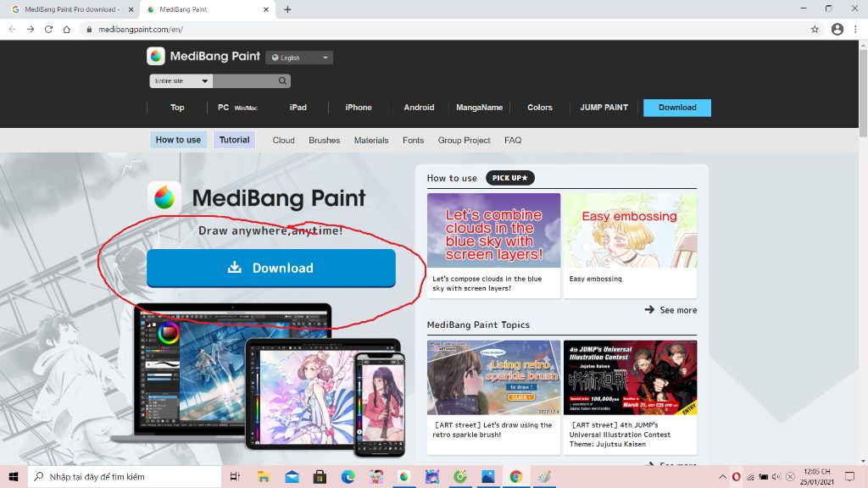This screenshot has width=868, height=488.
Task: Click the browser home icon
Action: pos(66,30)
